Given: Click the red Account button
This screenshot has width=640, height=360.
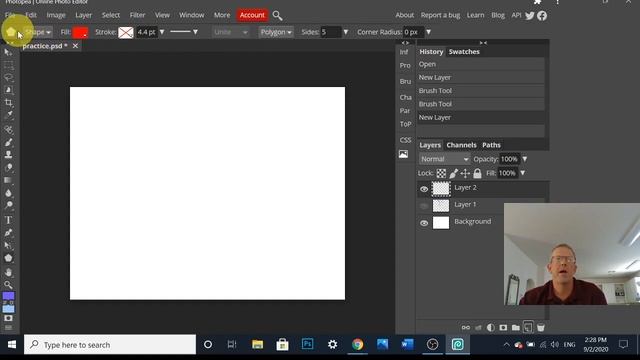Looking at the screenshot, I should tap(252, 15).
